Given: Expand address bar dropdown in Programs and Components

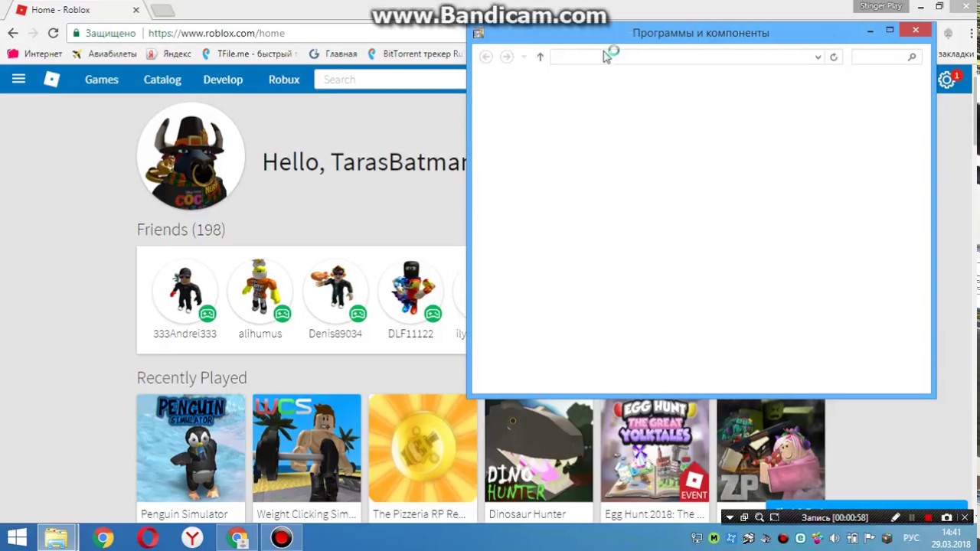Looking at the screenshot, I should (818, 57).
